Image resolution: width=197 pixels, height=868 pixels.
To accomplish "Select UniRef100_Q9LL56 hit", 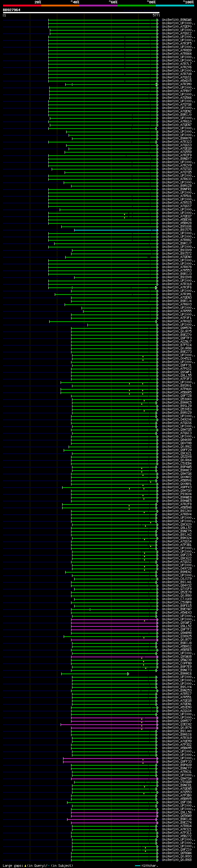I will pos(177,812).
